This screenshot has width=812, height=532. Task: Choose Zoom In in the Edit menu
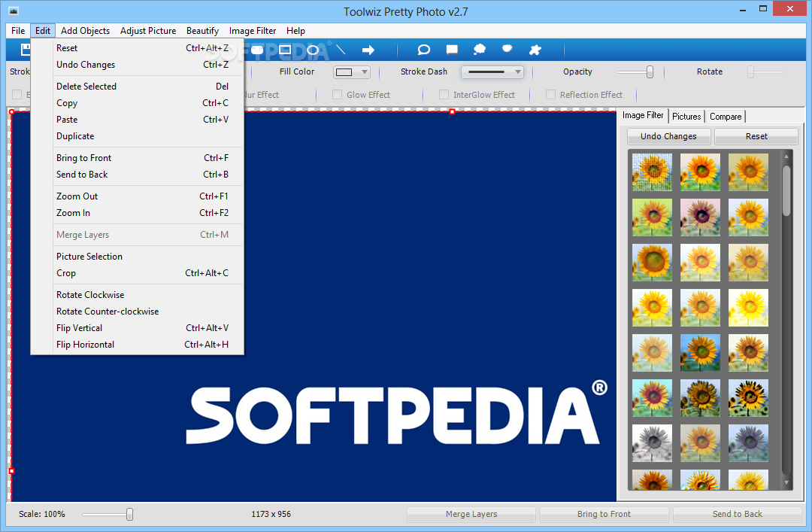(x=138, y=213)
